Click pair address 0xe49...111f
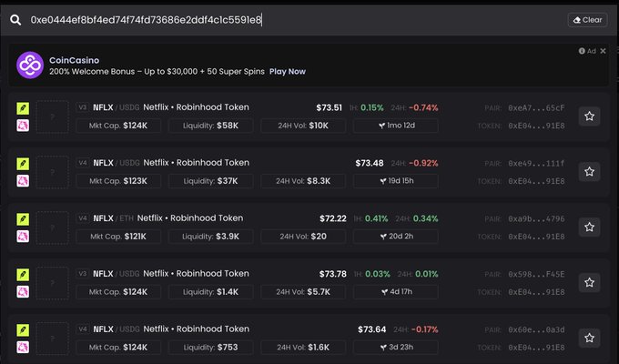The width and height of the screenshot is (619, 364). (536, 164)
